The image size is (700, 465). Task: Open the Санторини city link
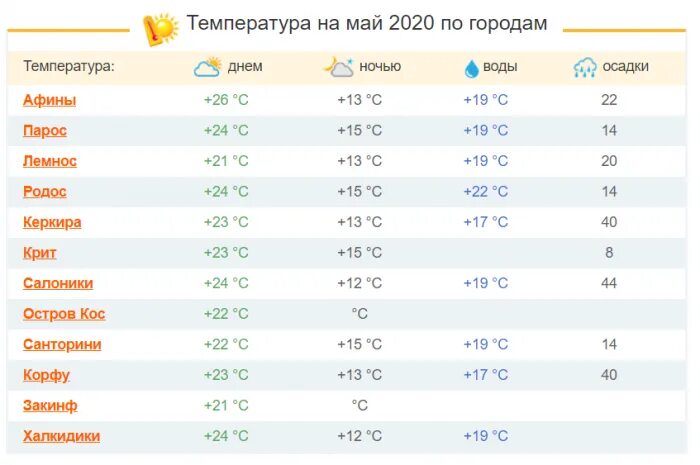(62, 344)
